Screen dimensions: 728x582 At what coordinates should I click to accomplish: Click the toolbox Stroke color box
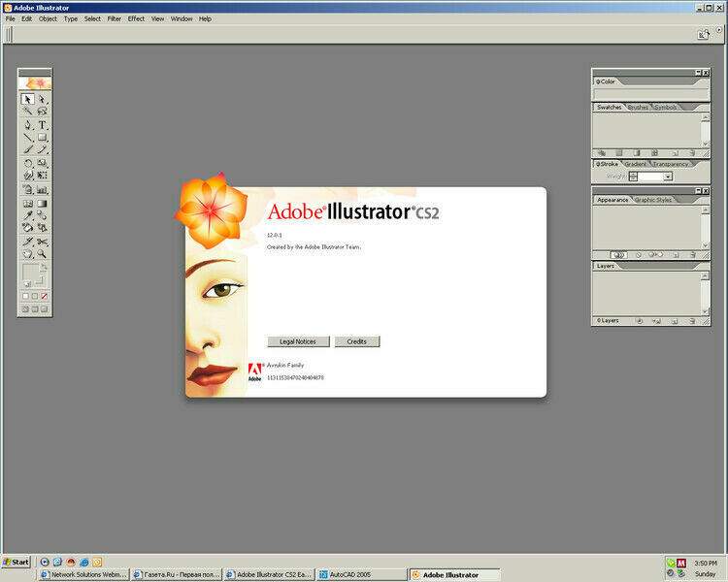(x=40, y=280)
